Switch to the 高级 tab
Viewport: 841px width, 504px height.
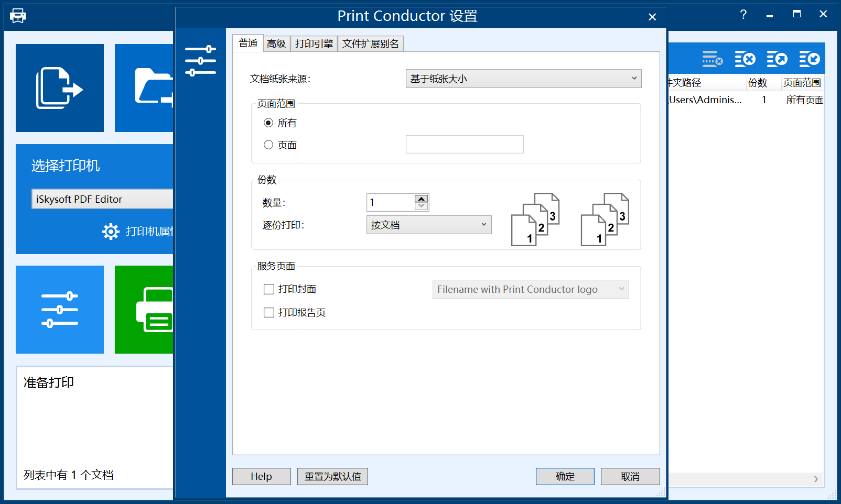pos(276,43)
